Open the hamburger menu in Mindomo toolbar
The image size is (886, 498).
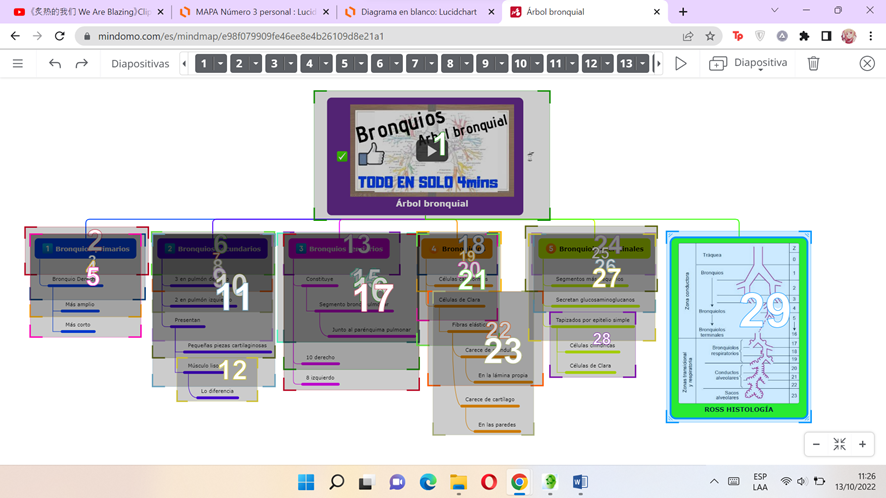(18, 63)
